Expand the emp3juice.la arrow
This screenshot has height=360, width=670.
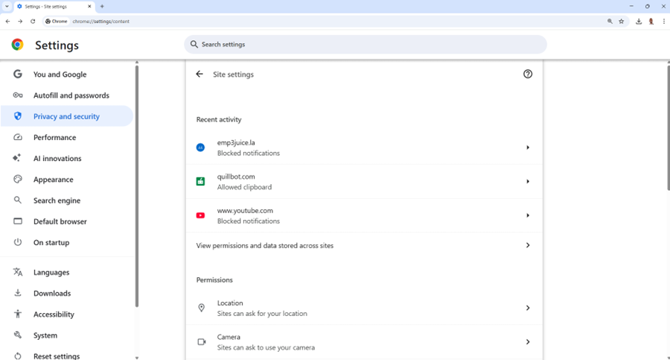[x=528, y=147]
